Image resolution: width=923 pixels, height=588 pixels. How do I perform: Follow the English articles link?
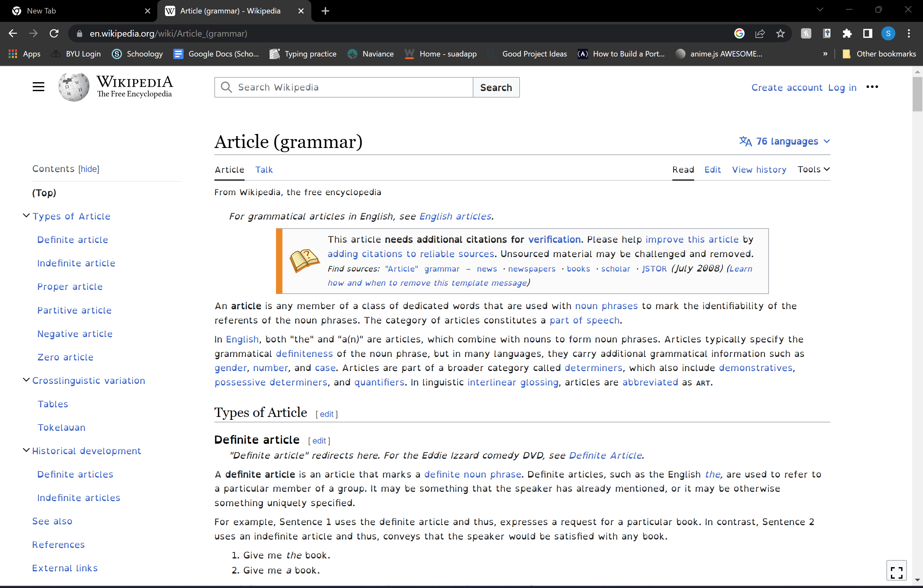pos(455,216)
